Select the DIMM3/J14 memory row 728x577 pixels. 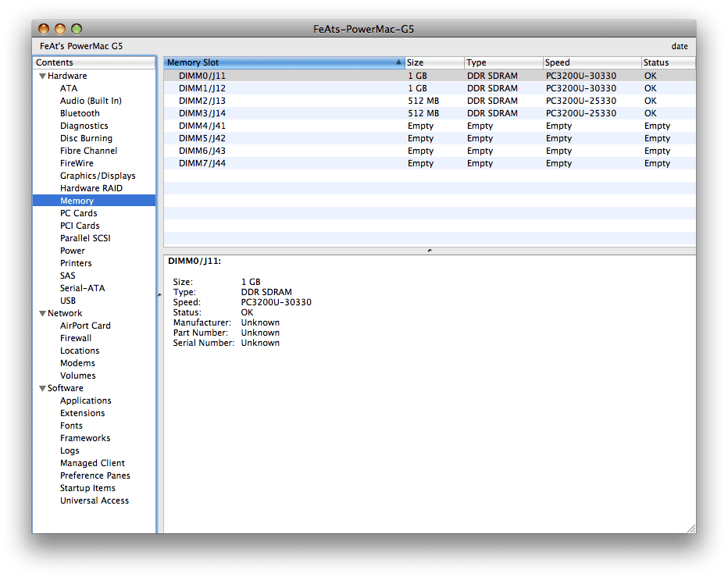click(x=430, y=113)
